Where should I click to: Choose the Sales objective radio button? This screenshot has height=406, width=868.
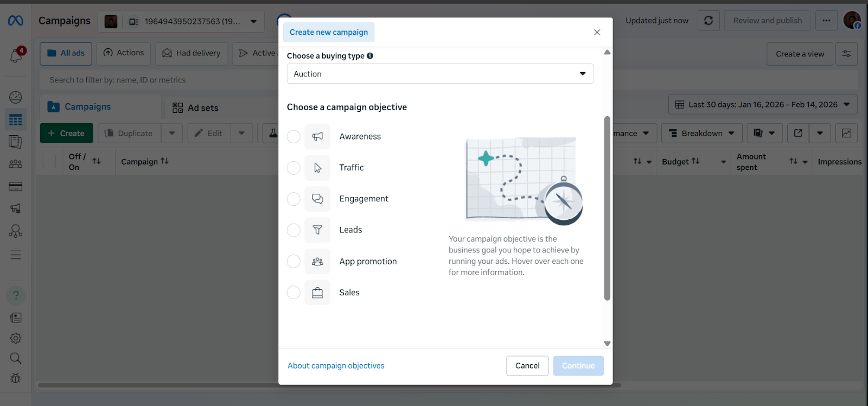(x=293, y=293)
